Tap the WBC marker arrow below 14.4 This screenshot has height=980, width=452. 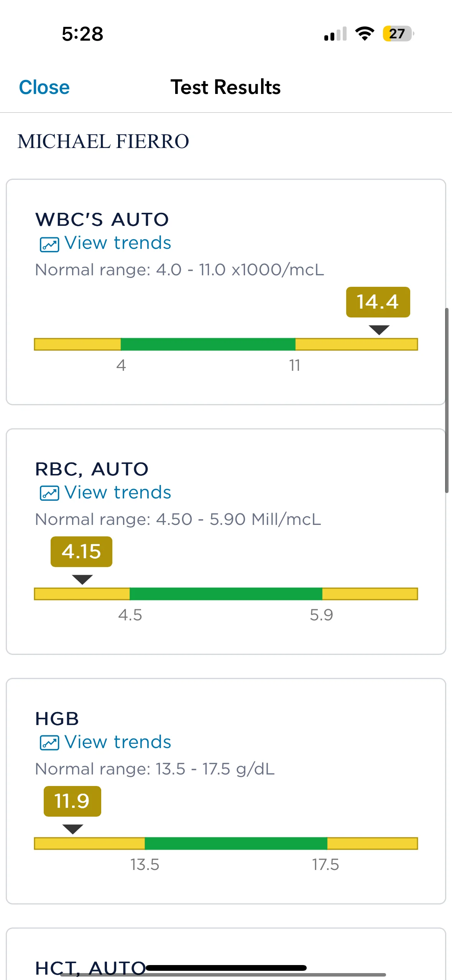click(x=379, y=330)
